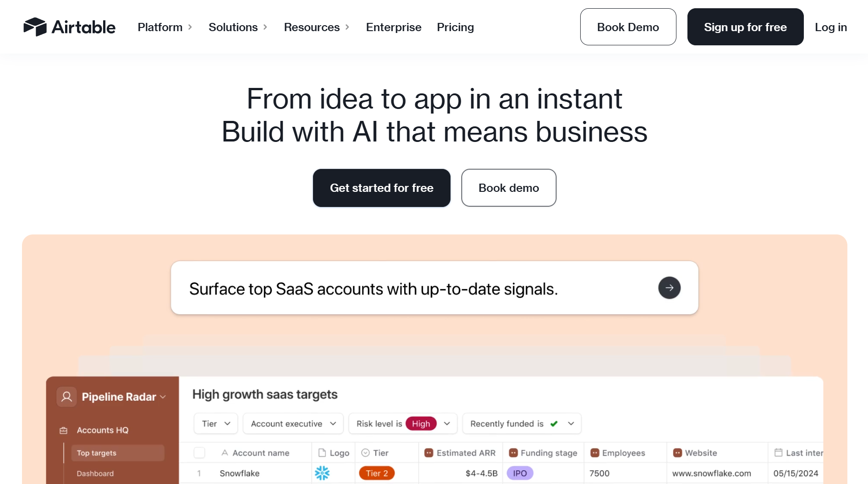This screenshot has width=868, height=484.
Task: Click the Get started for free button
Action: [x=381, y=188]
